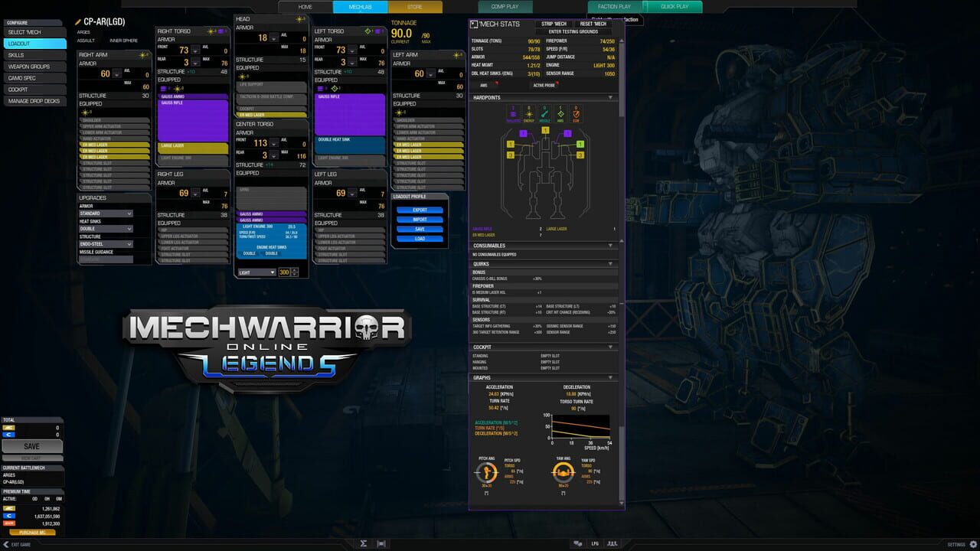This screenshot has width=980, height=551.
Task: Click ENTER TESTING GROUNDS
Action: click(x=573, y=31)
